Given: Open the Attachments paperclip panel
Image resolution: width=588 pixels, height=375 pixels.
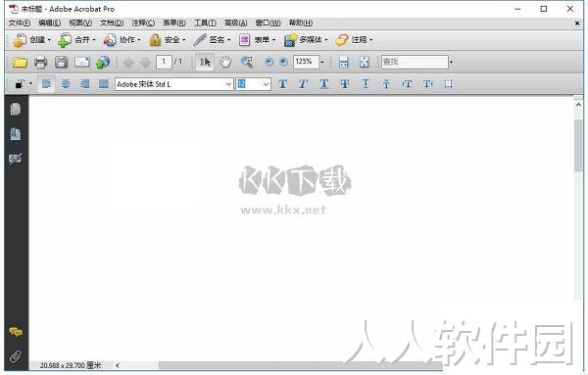Looking at the screenshot, I should pyautogui.click(x=16, y=356).
